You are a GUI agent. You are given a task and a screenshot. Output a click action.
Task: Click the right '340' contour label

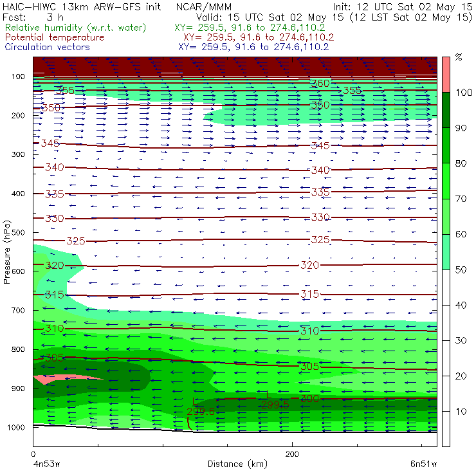[320, 170]
